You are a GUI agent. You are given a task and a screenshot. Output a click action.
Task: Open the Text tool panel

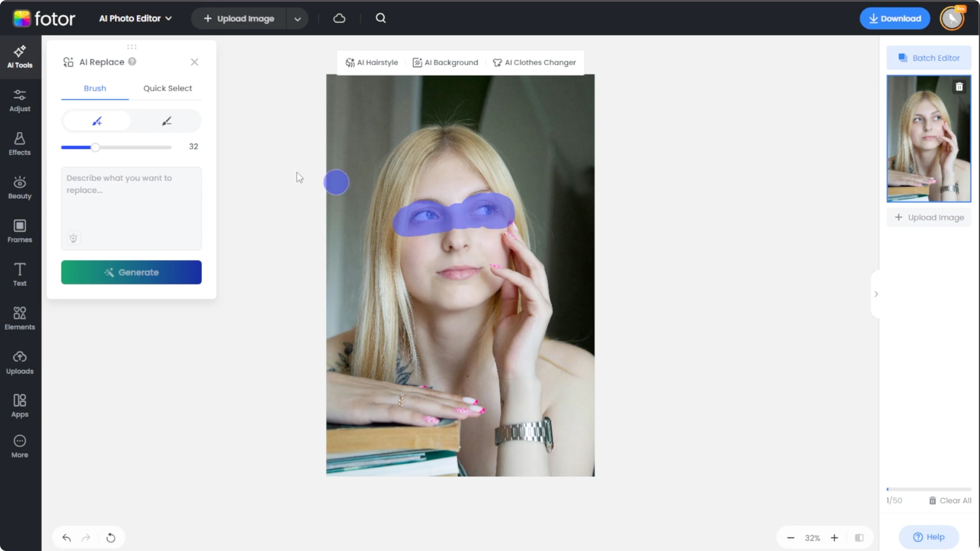coord(20,275)
